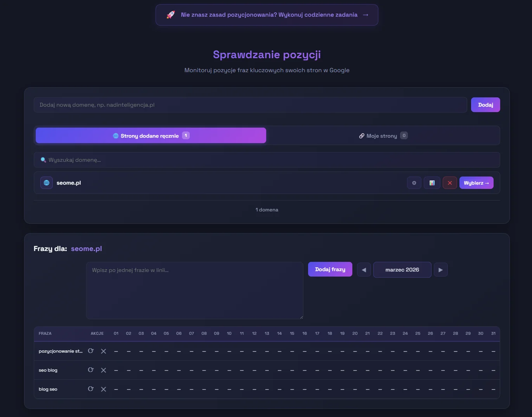Remove the 'blog seo' phrase
The height and width of the screenshot is (417, 532).
click(104, 389)
